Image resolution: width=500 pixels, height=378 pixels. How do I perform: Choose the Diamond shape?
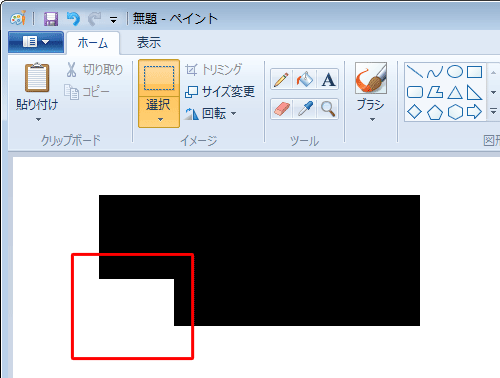(415, 112)
